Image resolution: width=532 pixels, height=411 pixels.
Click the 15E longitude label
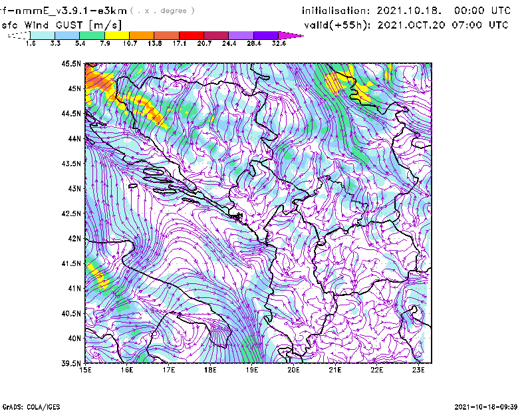[x=85, y=370]
